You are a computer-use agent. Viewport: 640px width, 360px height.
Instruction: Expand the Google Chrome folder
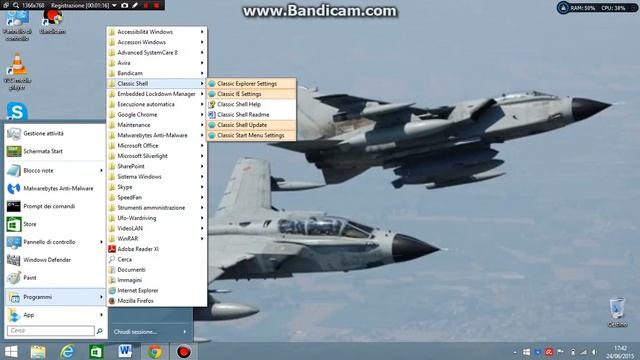(x=157, y=115)
